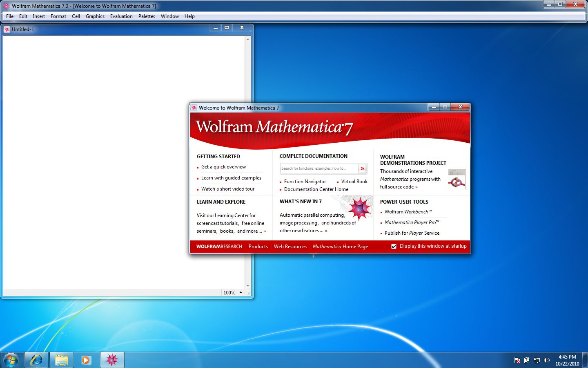The height and width of the screenshot is (368, 588).
Task: Open the Insert menu
Action: click(x=39, y=16)
